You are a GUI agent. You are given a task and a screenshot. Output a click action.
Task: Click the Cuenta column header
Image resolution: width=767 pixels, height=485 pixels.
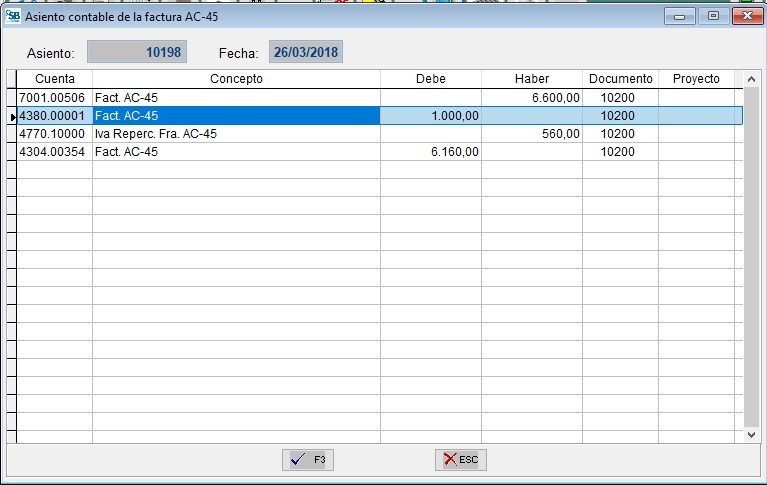tap(55, 79)
